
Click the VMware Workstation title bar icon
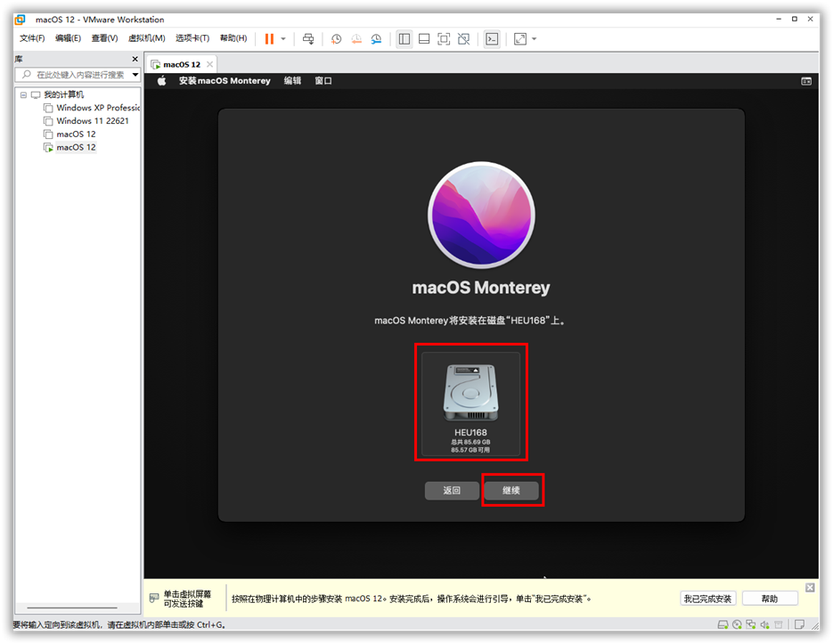20,20
